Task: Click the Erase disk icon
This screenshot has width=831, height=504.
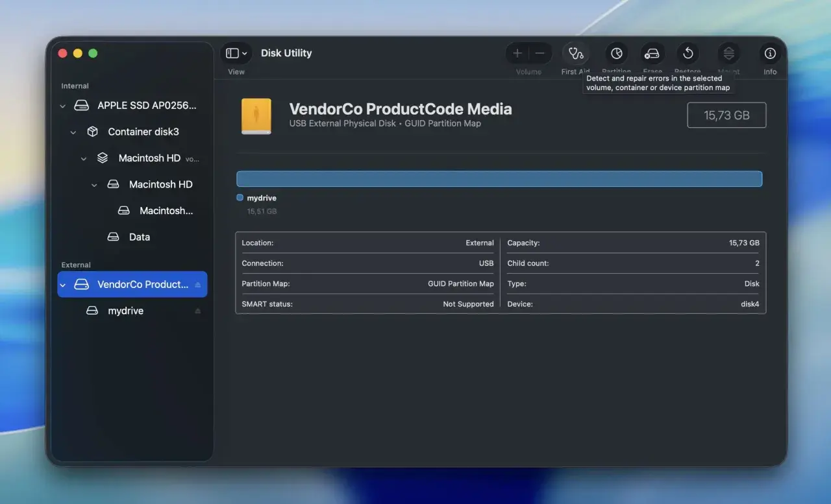Action: pyautogui.click(x=652, y=53)
